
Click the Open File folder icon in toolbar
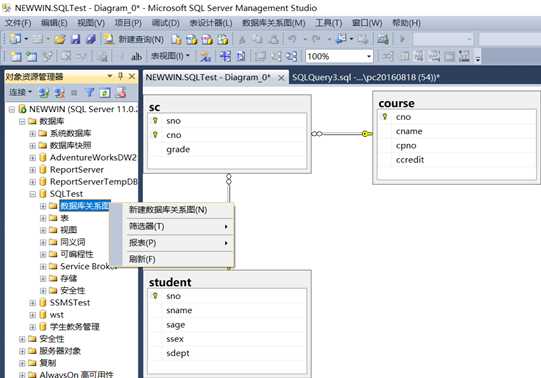coord(59,39)
